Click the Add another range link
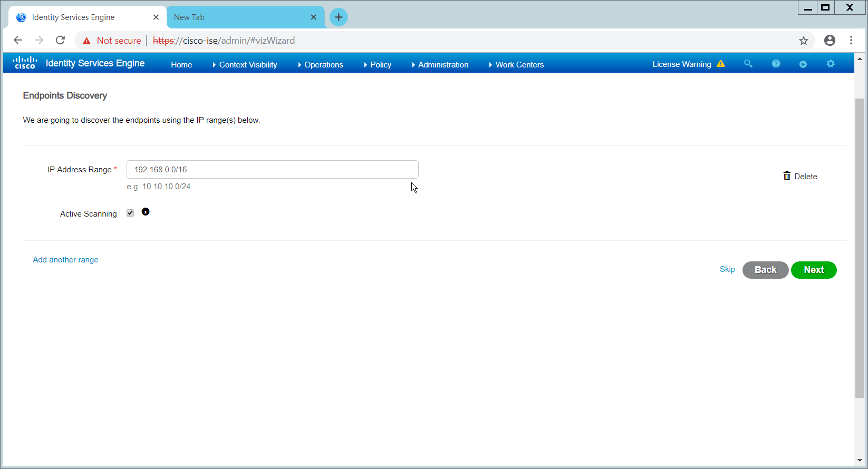Image resolution: width=868 pixels, height=469 pixels. 65,260
